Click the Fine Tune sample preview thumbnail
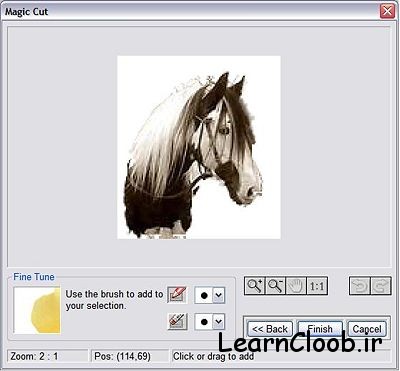The image size is (400, 371). (37, 310)
